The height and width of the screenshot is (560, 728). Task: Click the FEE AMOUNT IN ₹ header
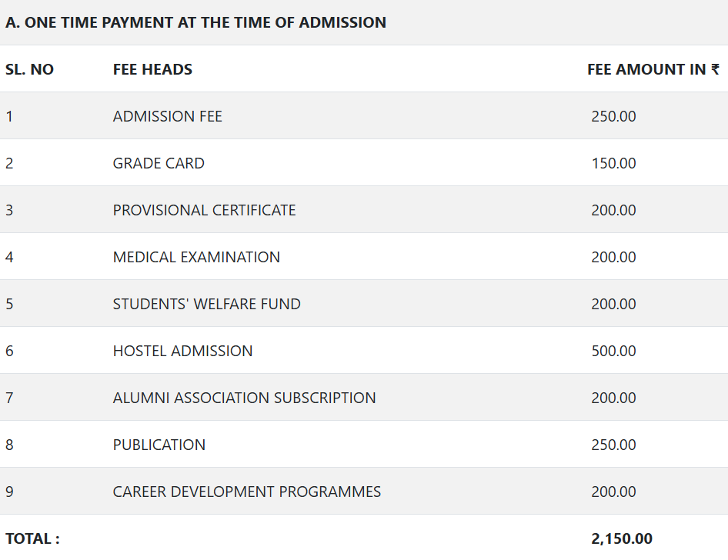[x=653, y=69]
